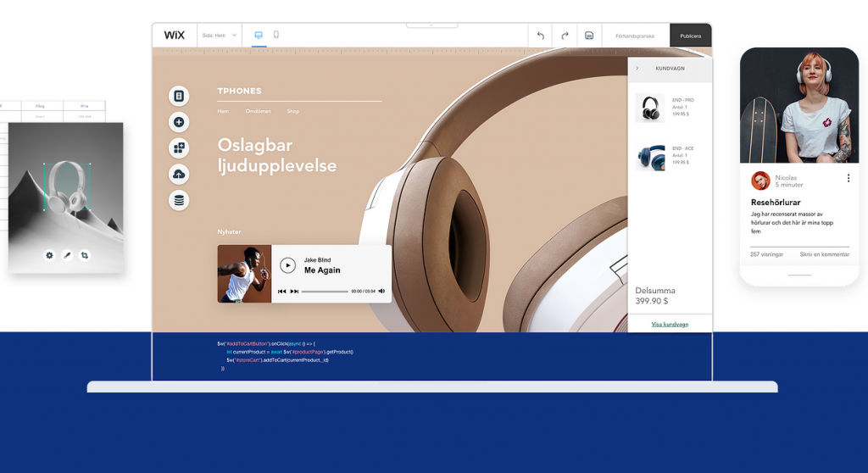The width and height of the screenshot is (868, 473).
Task: Go to Shop menu item
Action: 292,111
